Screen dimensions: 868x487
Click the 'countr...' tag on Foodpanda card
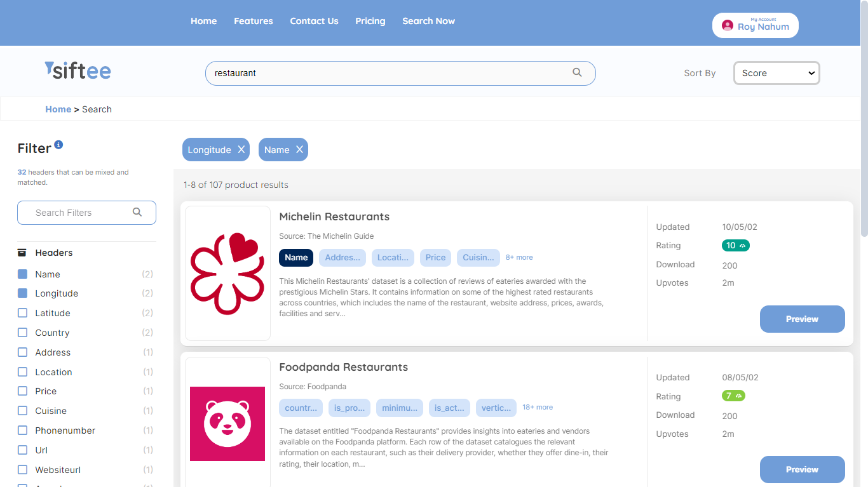click(301, 408)
